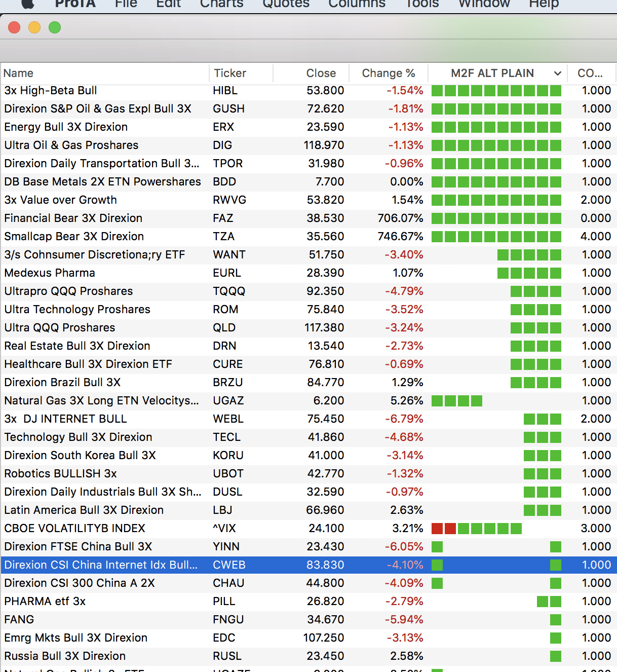Select Direxion S&P Oil & Gas Expl Bull 3X
617x672 pixels.
98,108
